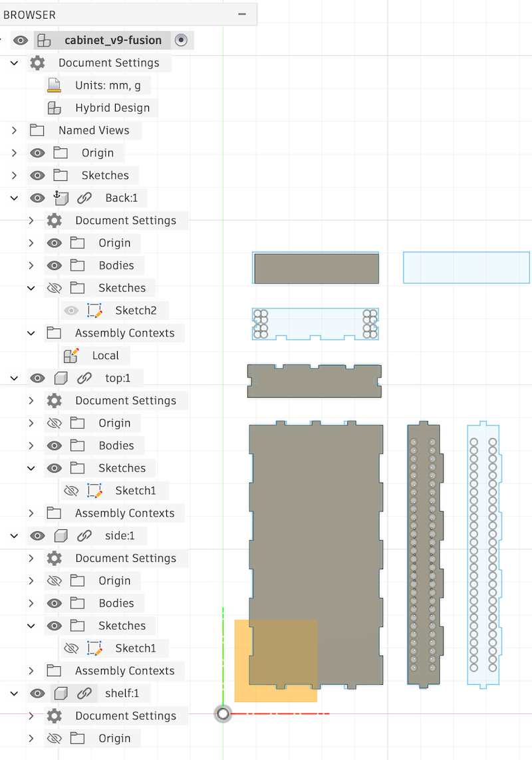Open Assembly Contexts under side:1
Viewport: 532px width, 760px height.
pyautogui.click(x=31, y=670)
